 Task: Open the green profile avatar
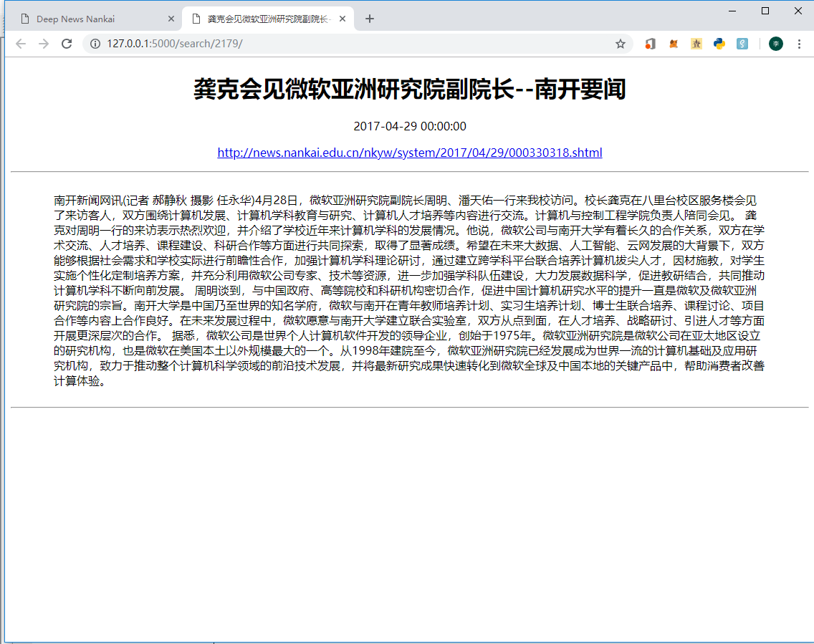[x=775, y=44]
